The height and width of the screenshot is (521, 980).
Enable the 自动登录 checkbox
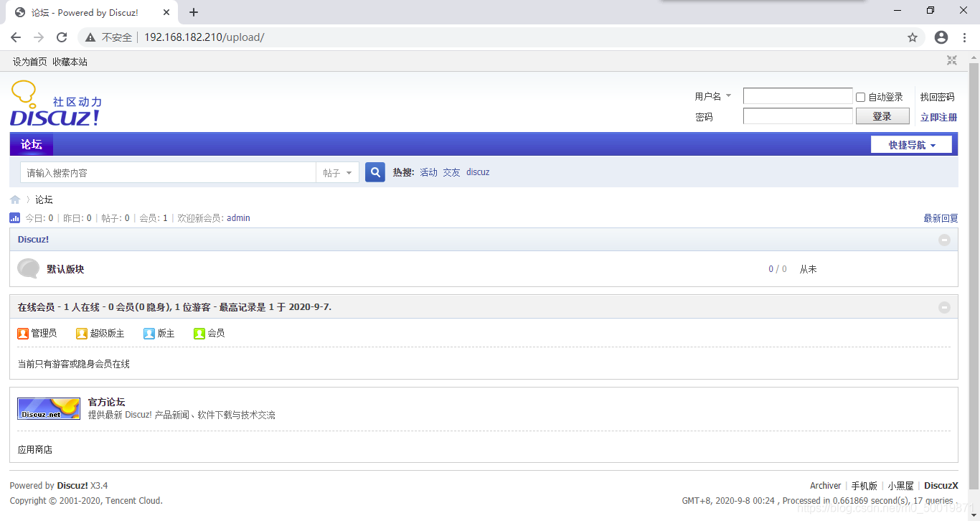(x=861, y=97)
